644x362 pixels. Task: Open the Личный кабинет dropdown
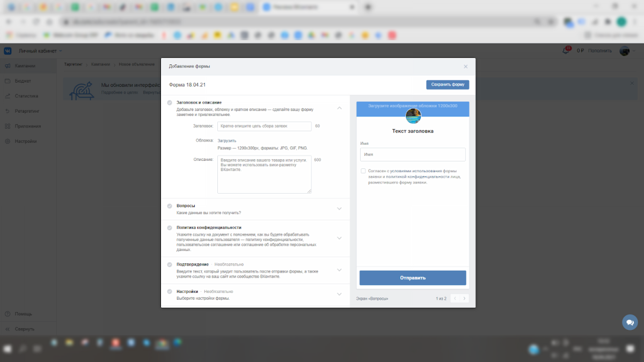tap(40, 51)
